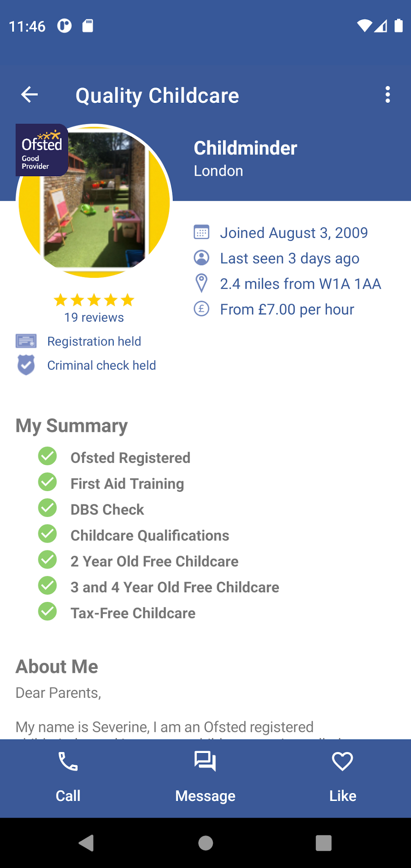Tap the Registration held card icon
411x868 pixels.
[26, 341]
